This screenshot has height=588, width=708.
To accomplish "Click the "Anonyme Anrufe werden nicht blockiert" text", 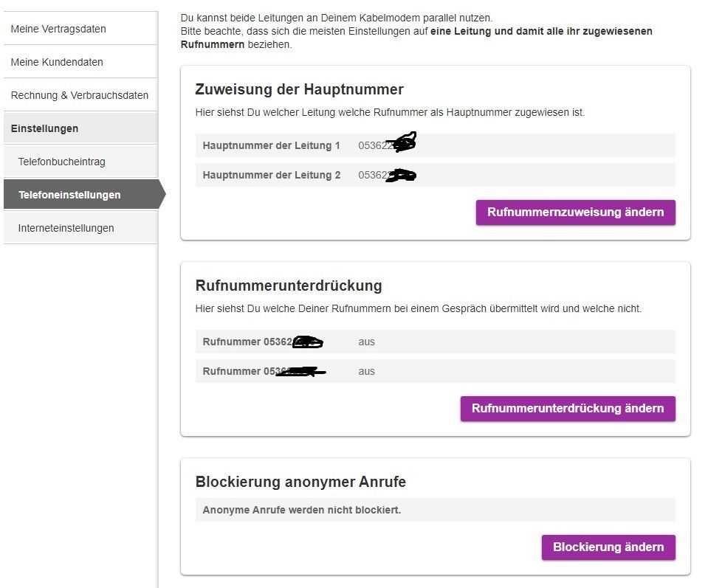I will click(301, 510).
